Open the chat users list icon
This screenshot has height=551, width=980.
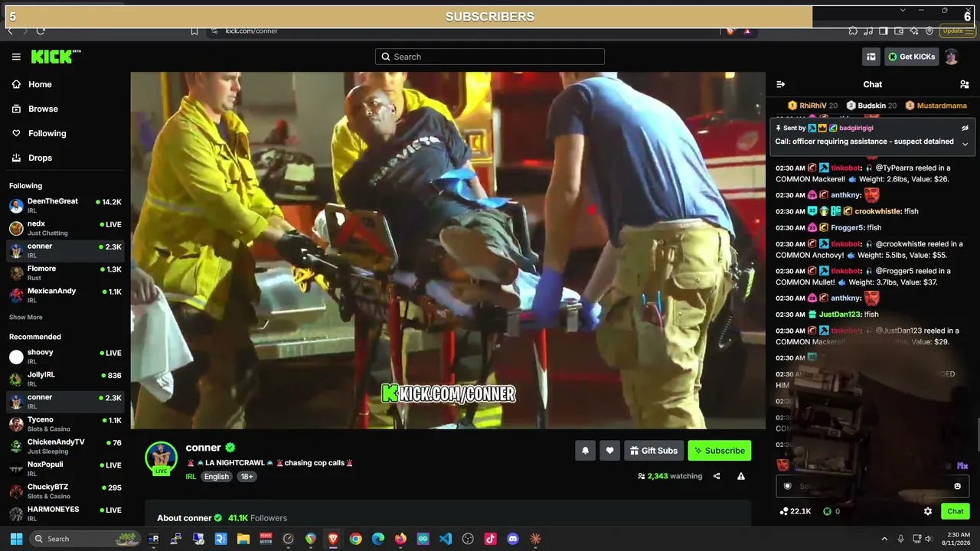click(x=965, y=84)
